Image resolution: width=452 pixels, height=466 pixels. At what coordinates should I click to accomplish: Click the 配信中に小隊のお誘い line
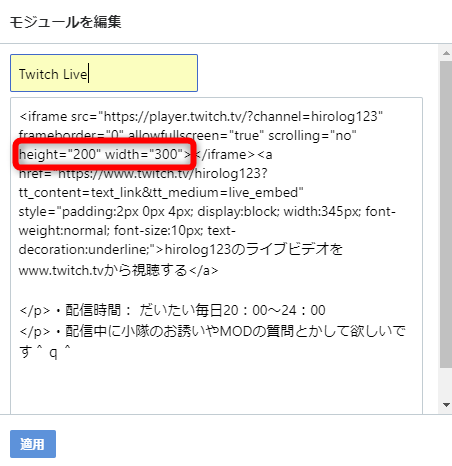coord(212,331)
